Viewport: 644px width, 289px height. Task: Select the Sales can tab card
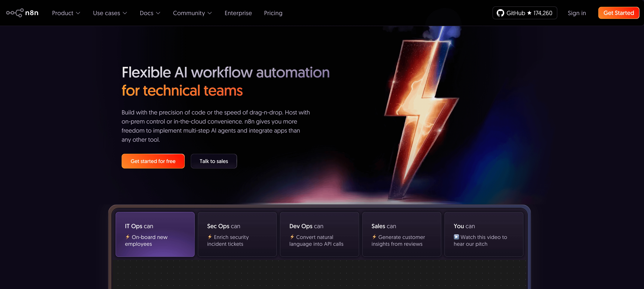[x=402, y=234]
